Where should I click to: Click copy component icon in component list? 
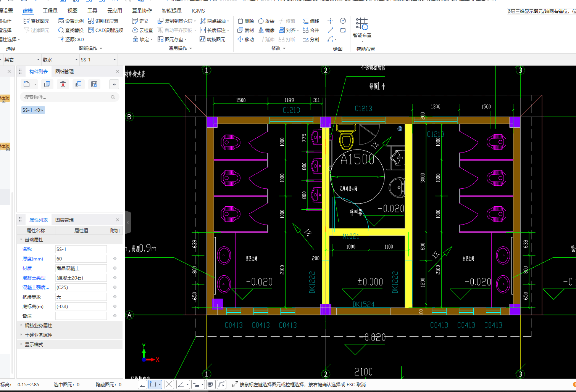pos(47,84)
